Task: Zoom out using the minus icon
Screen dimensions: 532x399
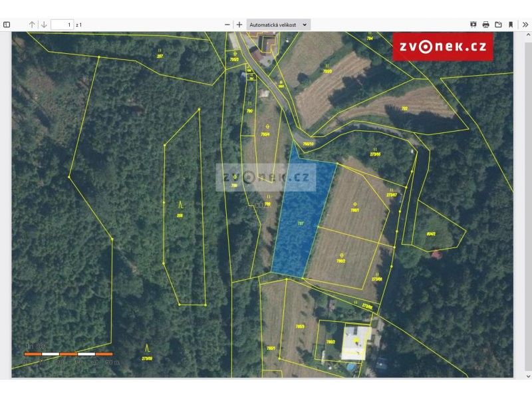Action: point(228,24)
